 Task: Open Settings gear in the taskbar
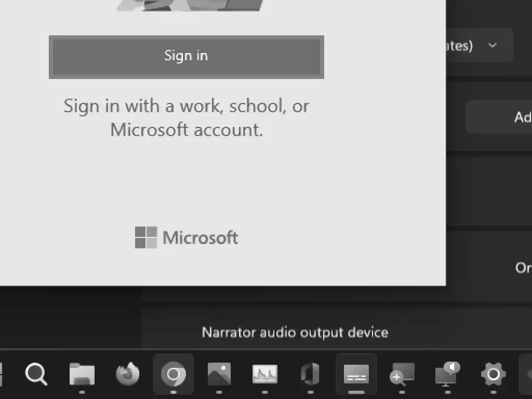pos(494,374)
